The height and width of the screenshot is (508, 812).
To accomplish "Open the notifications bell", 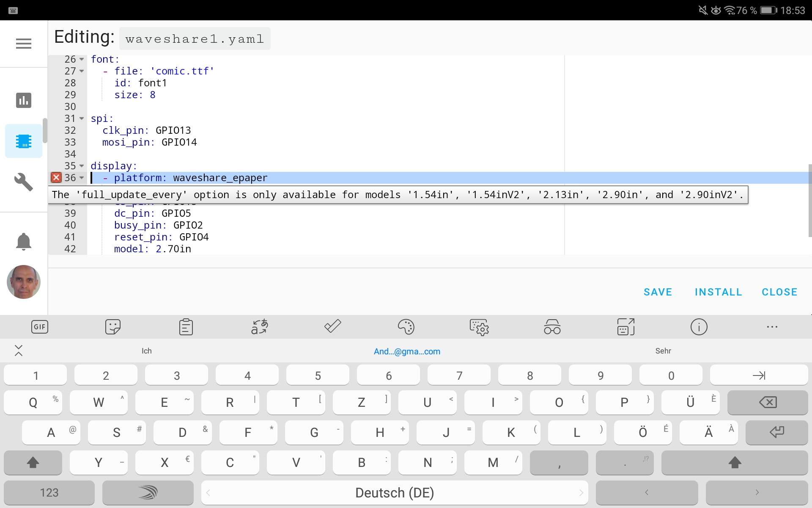I will coord(23,241).
